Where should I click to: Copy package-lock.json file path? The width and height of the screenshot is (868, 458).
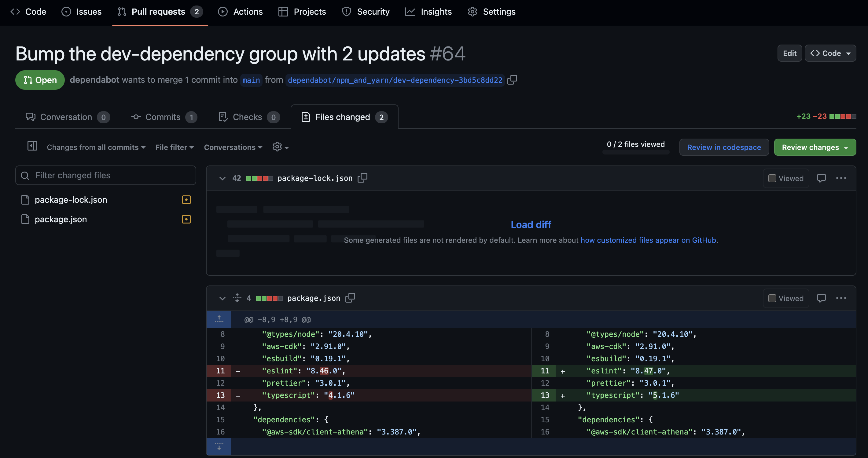pos(362,178)
